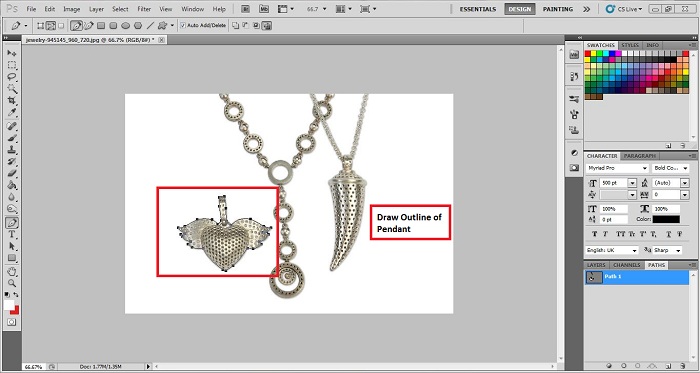Screen dimensions: 700x373
Task: Open Bold Condensed font style dropdown
Action: point(685,168)
